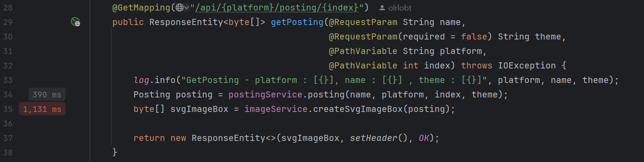Click the @GetMapping annotation
This screenshot has width=644, height=162.
coord(141,7)
